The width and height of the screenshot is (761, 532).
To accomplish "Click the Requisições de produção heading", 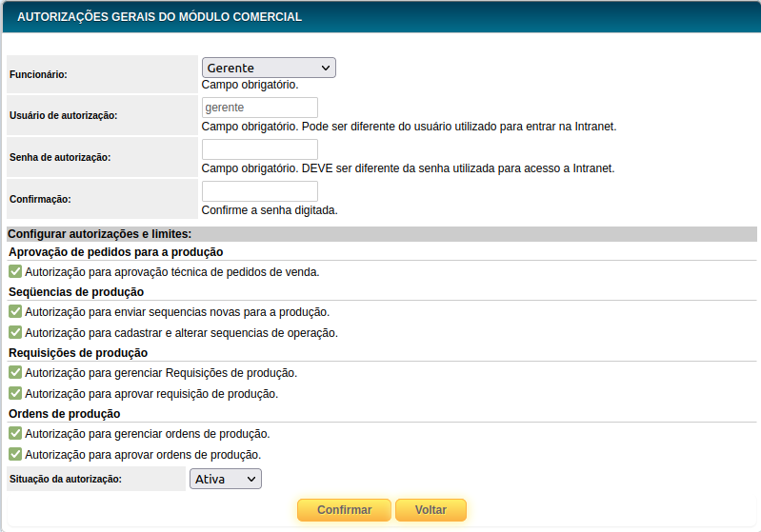I will [78, 353].
